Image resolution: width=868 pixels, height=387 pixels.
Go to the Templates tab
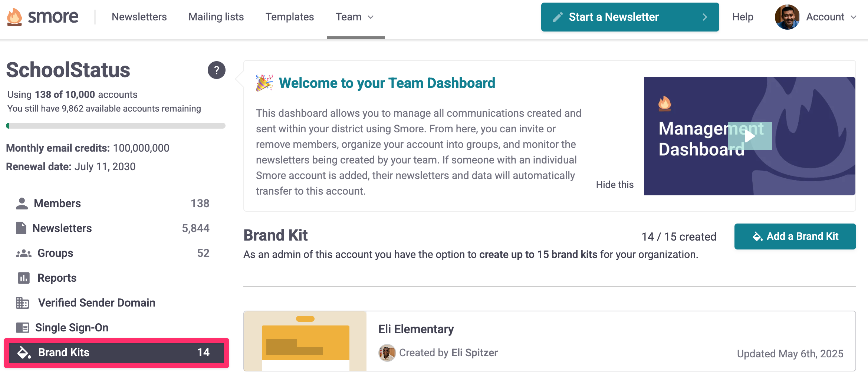[290, 17]
